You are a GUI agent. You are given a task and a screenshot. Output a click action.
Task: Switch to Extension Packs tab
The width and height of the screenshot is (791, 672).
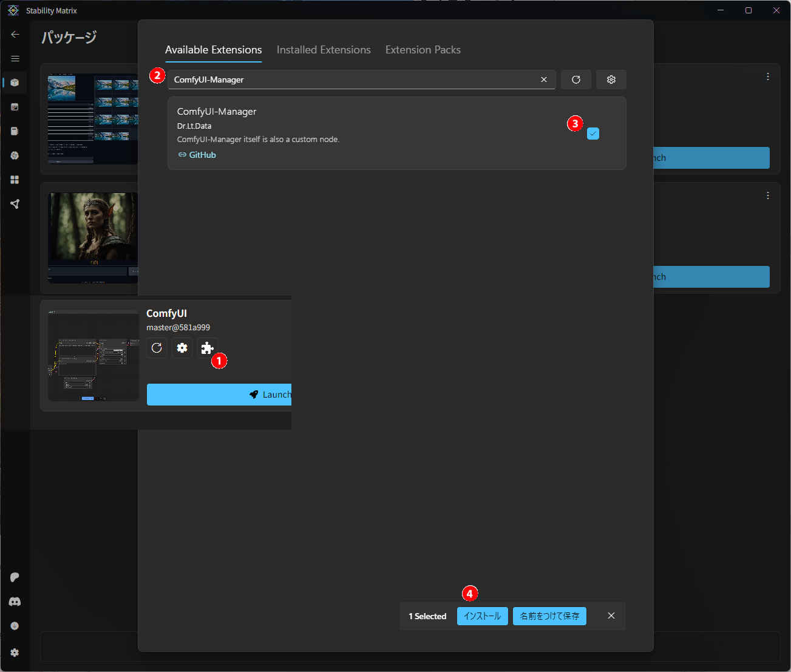423,50
